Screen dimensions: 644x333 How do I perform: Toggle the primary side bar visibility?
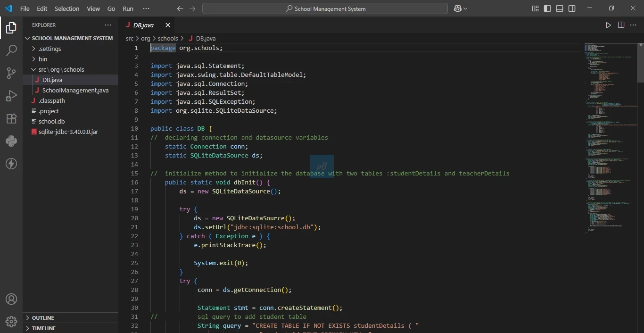pyautogui.click(x=547, y=8)
